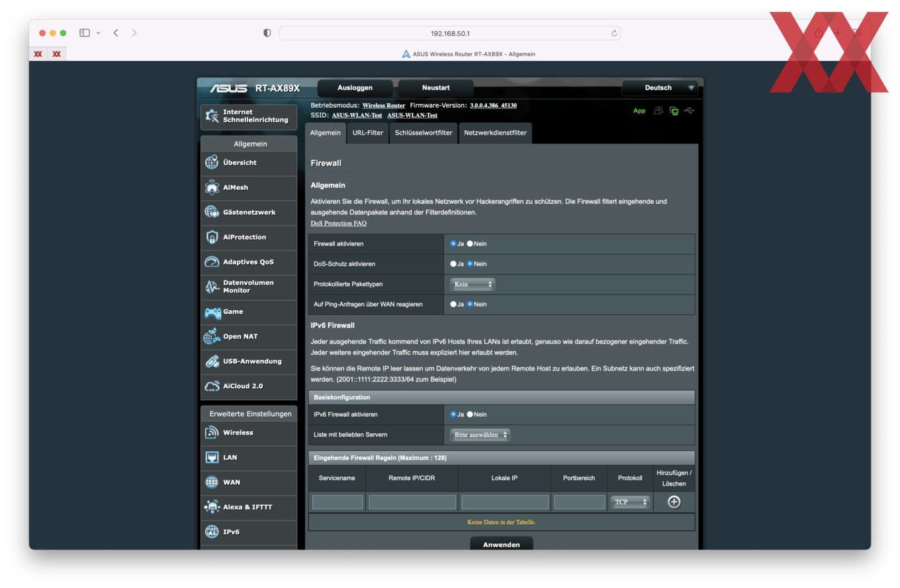The height and width of the screenshot is (588, 900).
Task: Switch to the Allgemein tab
Action: 325,133
